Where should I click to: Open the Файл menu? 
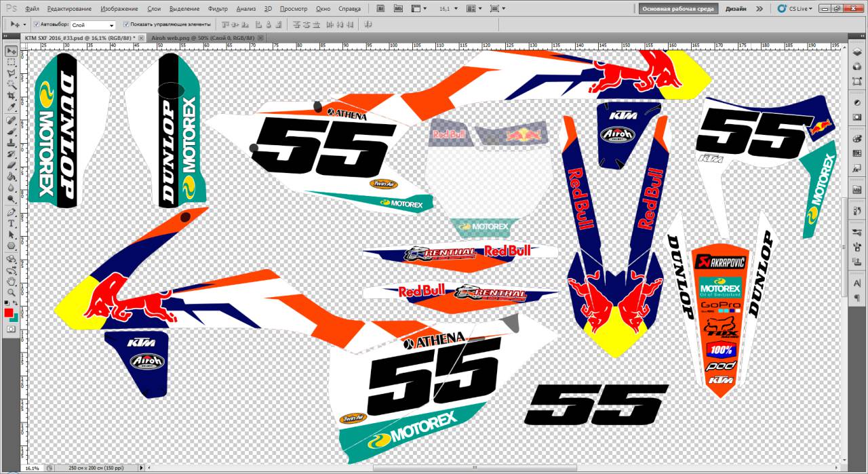coord(32,9)
